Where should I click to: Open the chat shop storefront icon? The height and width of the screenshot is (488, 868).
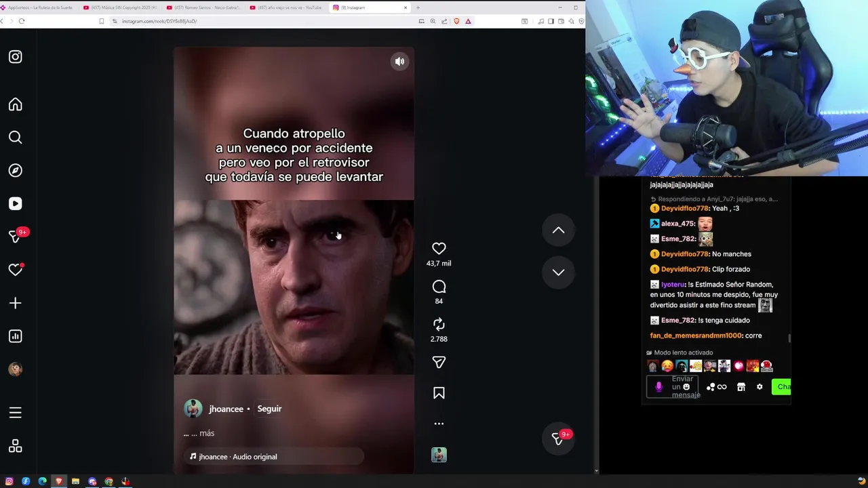(741, 387)
